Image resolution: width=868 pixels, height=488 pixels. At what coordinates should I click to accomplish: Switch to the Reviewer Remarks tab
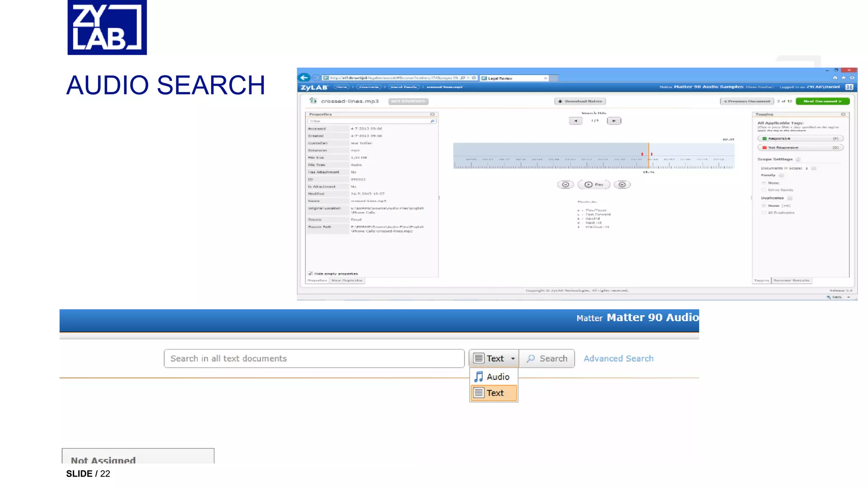(791, 280)
